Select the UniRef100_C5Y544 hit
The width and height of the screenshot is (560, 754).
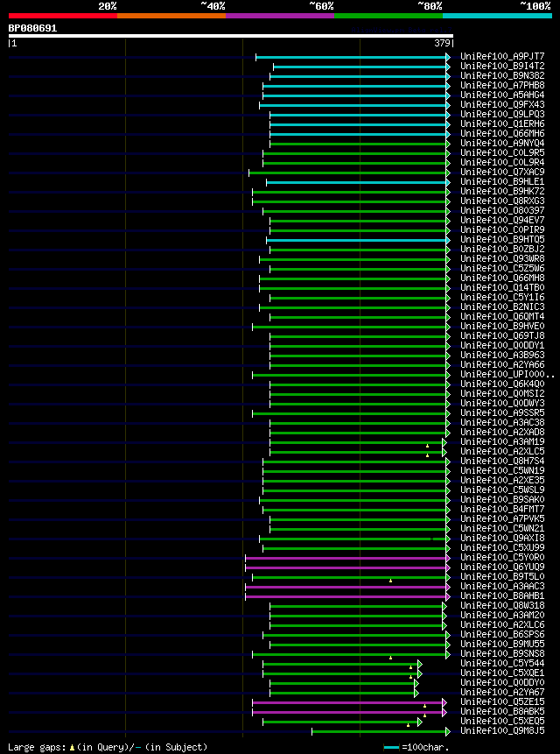pyautogui.click(x=502, y=663)
